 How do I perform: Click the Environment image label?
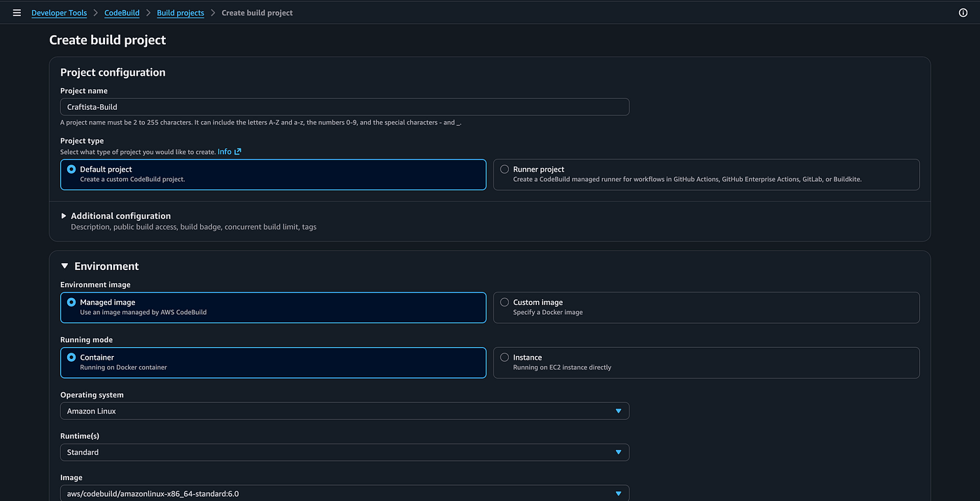tap(95, 285)
